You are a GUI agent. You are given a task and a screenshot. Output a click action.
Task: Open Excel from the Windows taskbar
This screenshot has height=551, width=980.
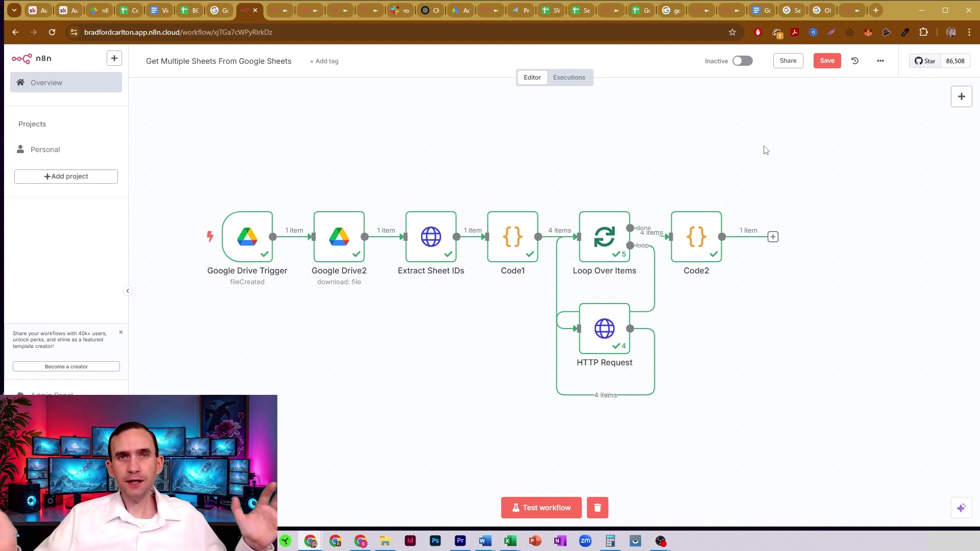[x=510, y=541]
